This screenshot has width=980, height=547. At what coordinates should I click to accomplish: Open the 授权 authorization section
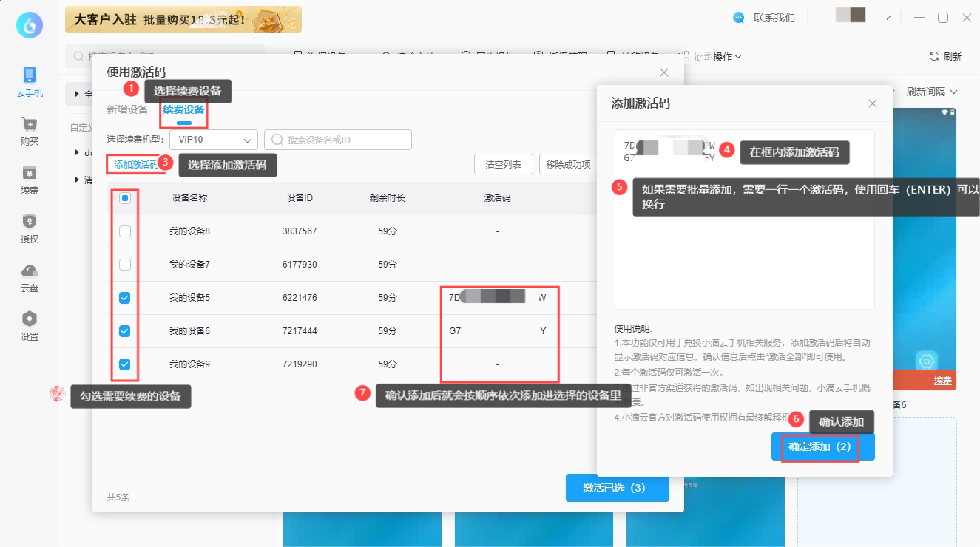(30, 228)
